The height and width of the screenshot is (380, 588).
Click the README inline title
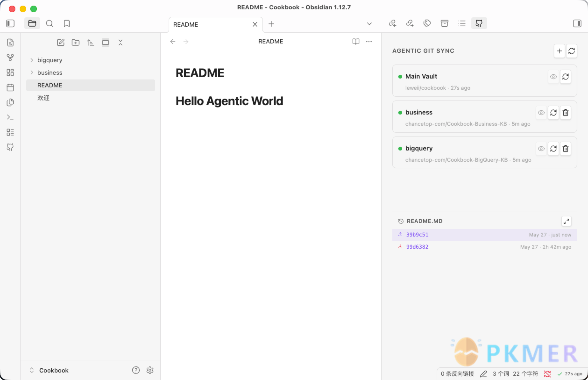click(200, 73)
